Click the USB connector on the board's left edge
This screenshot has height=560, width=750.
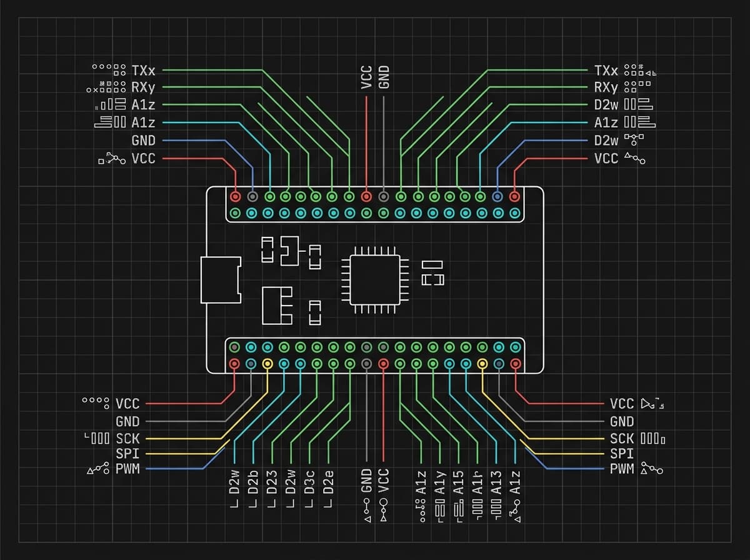pyautogui.click(x=221, y=279)
